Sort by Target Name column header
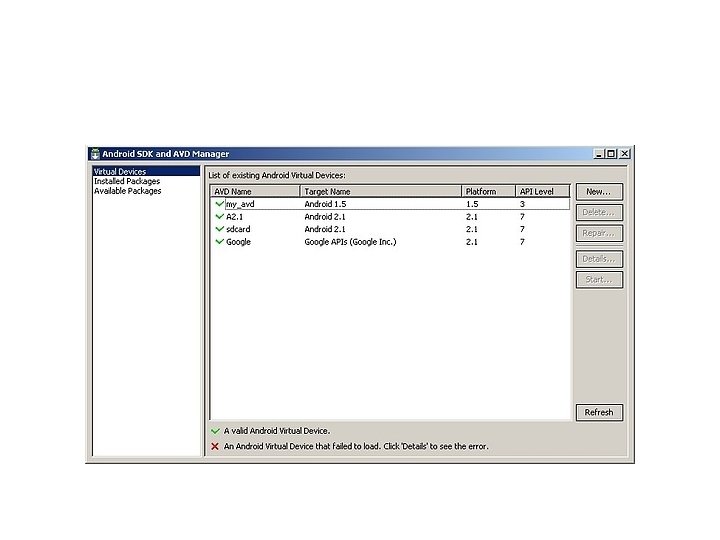Screen dimensions: 720x540 click(x=380, y=191)
